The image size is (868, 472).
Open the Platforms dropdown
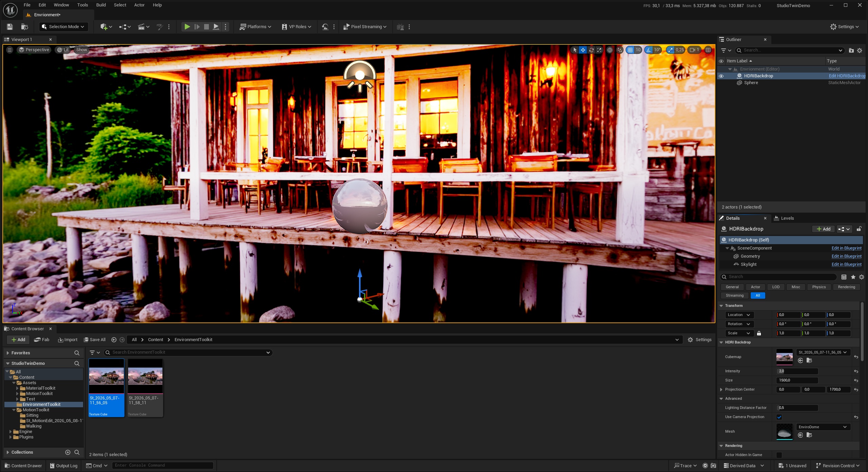pyautogui.click(x=255, y=27)
